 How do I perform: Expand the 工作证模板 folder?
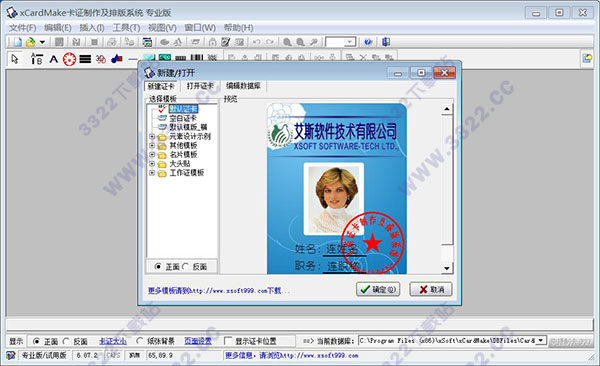point(152,173)
